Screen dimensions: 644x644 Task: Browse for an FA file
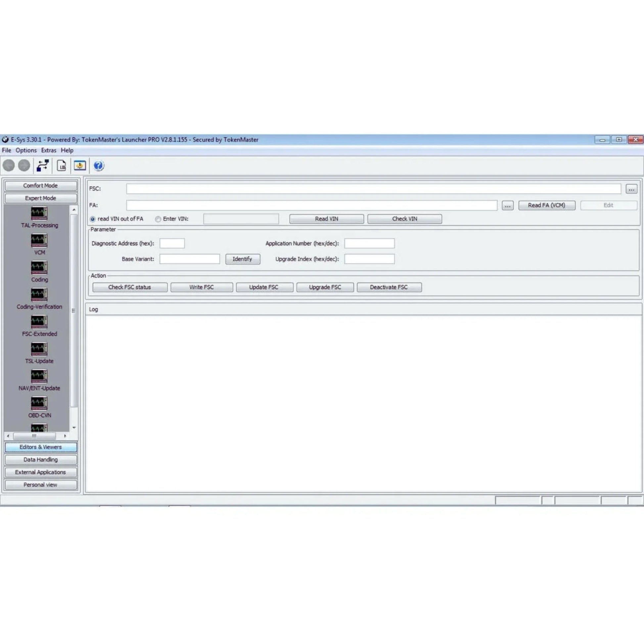(x=507, y=206)
